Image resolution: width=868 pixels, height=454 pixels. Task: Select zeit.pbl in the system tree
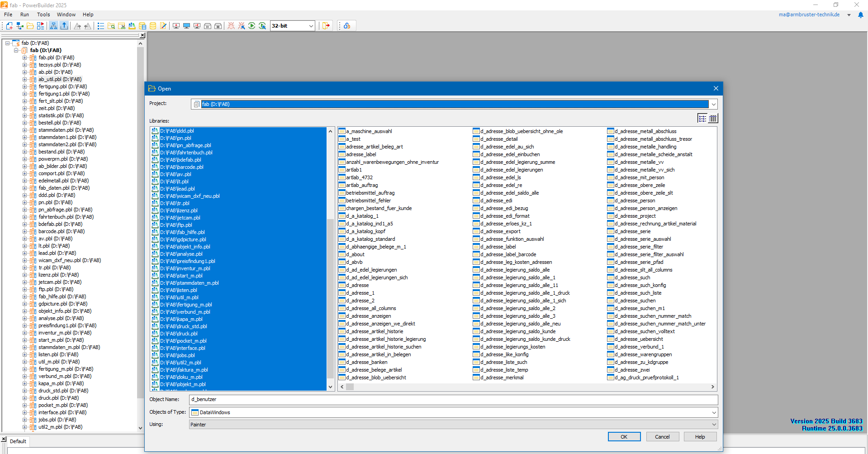click(57, 108)
